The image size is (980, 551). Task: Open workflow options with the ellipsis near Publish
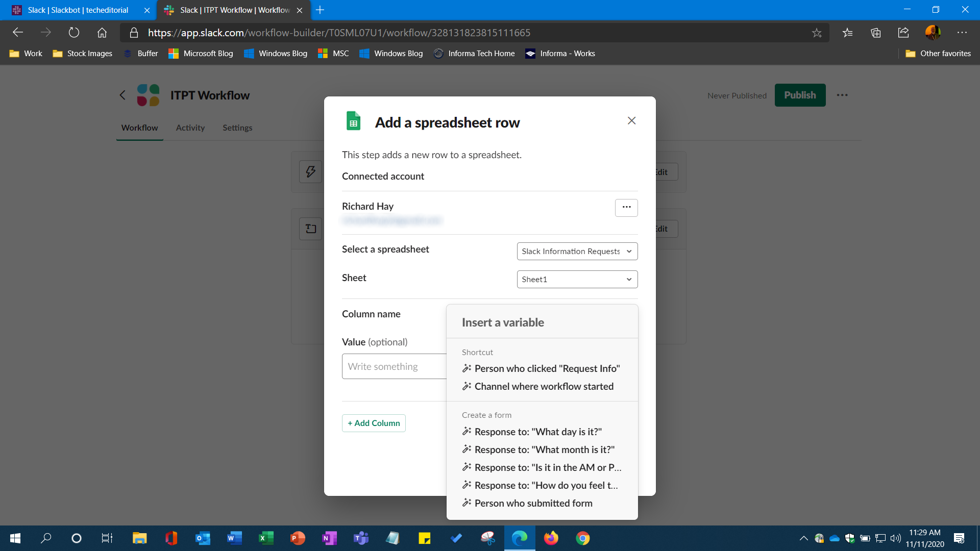click(842, 95)
